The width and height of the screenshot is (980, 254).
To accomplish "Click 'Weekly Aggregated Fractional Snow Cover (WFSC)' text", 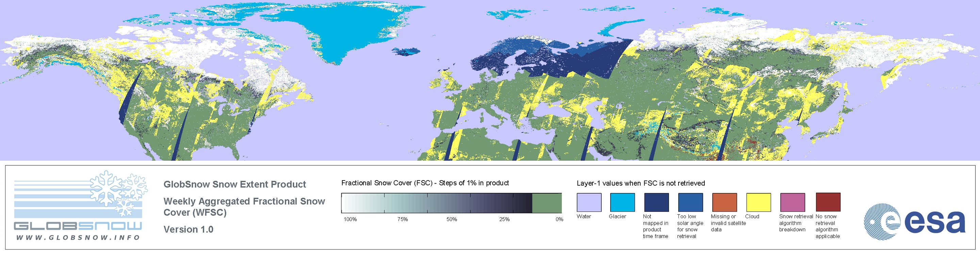I will pyautogui.click(x=244, y=207).
